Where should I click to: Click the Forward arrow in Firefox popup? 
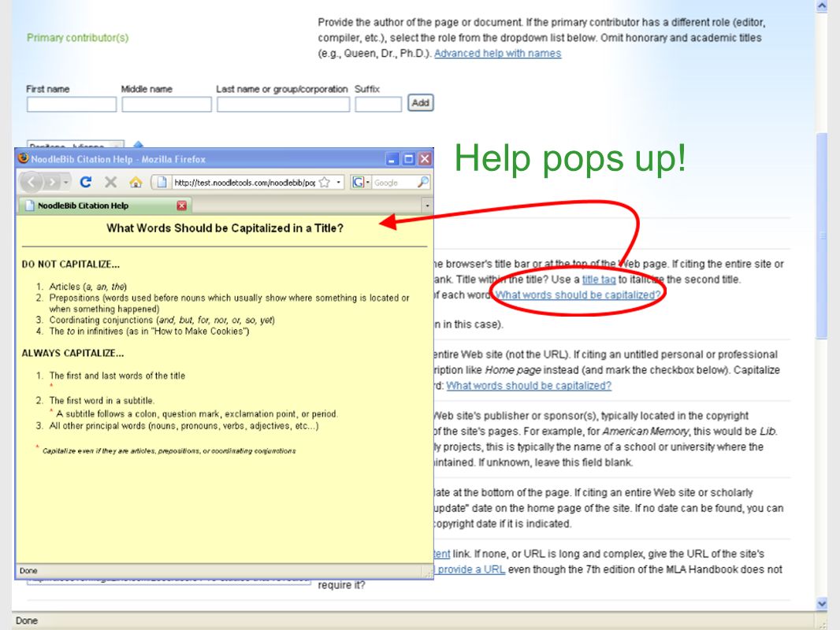51,183
